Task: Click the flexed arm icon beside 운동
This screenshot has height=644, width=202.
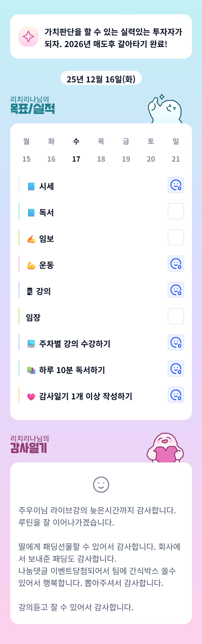Action: (31, 265)
